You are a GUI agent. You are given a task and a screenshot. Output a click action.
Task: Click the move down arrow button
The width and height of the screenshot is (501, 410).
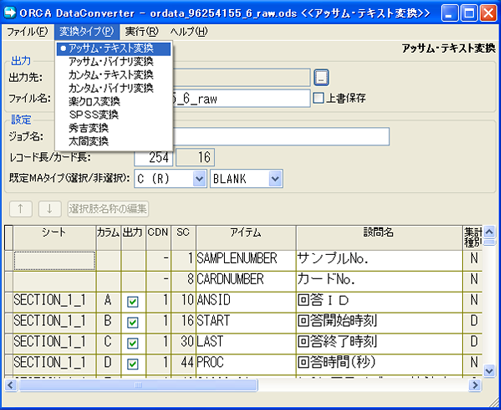tap(50, 209)
